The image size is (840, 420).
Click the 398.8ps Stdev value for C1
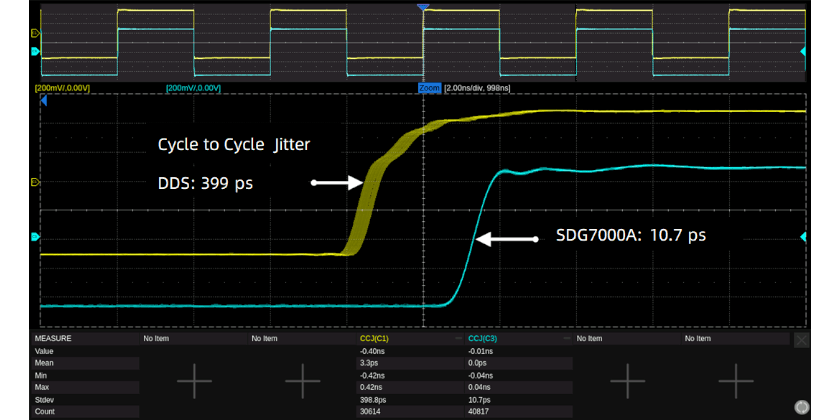click(x=375, y=399)
